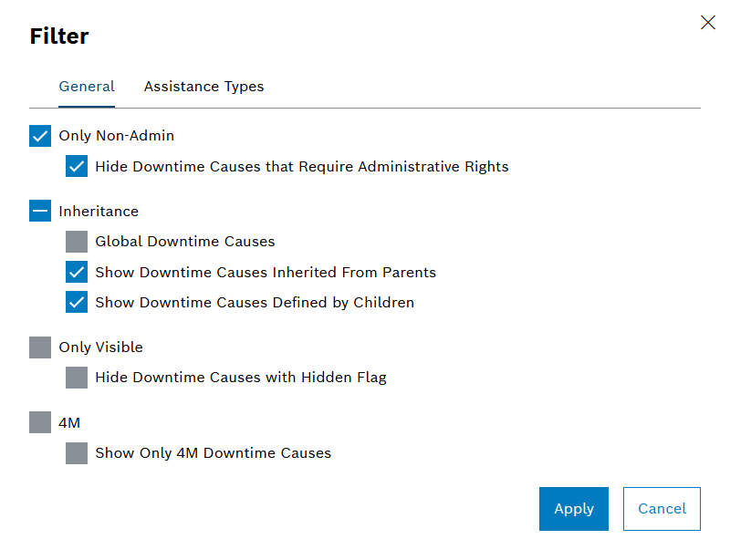Uncheck the Only Non-Admin checkbox
This screenshot has width=730, height=560.
[40, 137]
